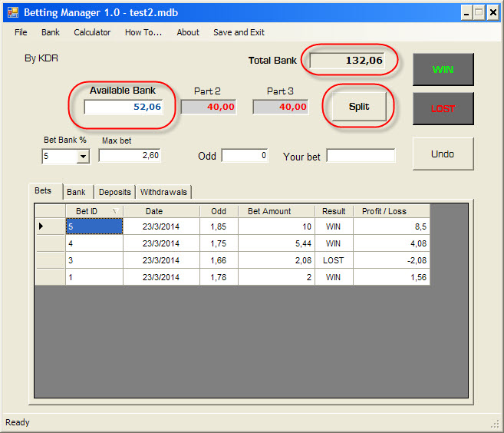This screenshot has width=504, height=433.
Task: Open the Bank menu
Action: (x=51, y=32)
